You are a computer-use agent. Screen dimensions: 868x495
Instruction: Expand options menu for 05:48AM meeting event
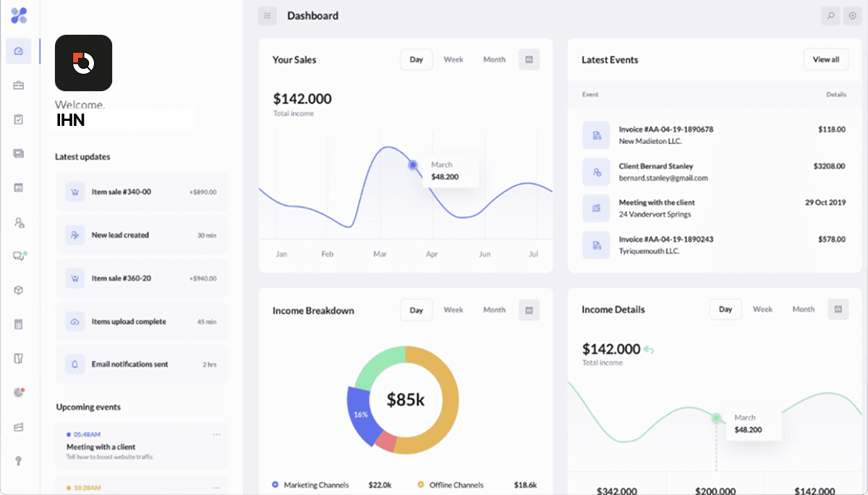216,434
